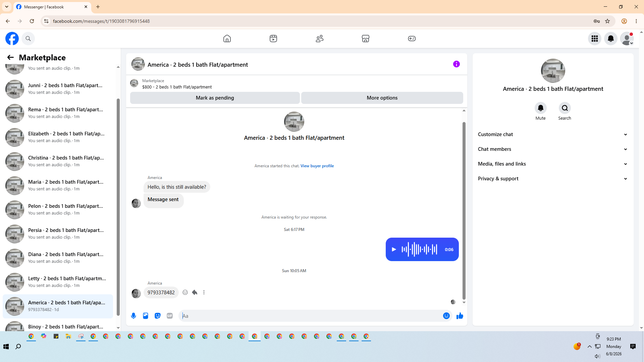Viewport: 644px width, 362px height.
Task: Open Junni conversation
Action: [58, 89]
